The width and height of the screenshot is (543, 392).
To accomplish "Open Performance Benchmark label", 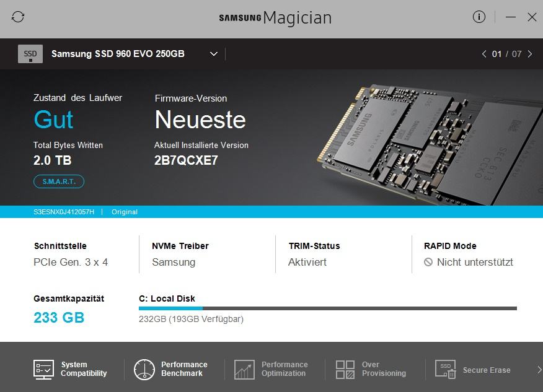I will click(x=184, y=369).
